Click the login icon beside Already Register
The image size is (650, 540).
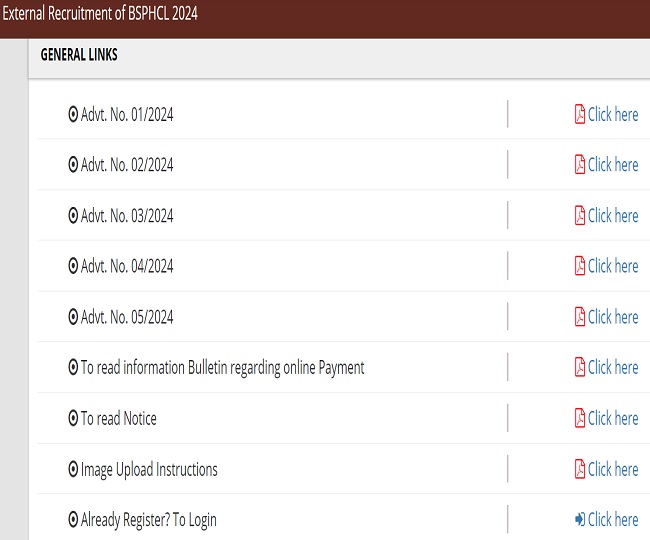pos(579,519)
